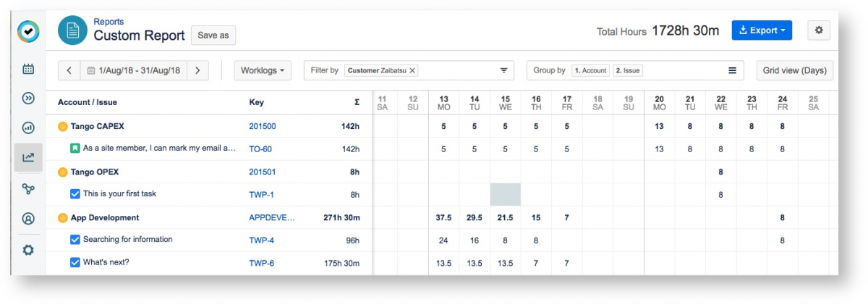
Task: Click the checkbox icon beside 'What's next?'
Action: [75, 262]
